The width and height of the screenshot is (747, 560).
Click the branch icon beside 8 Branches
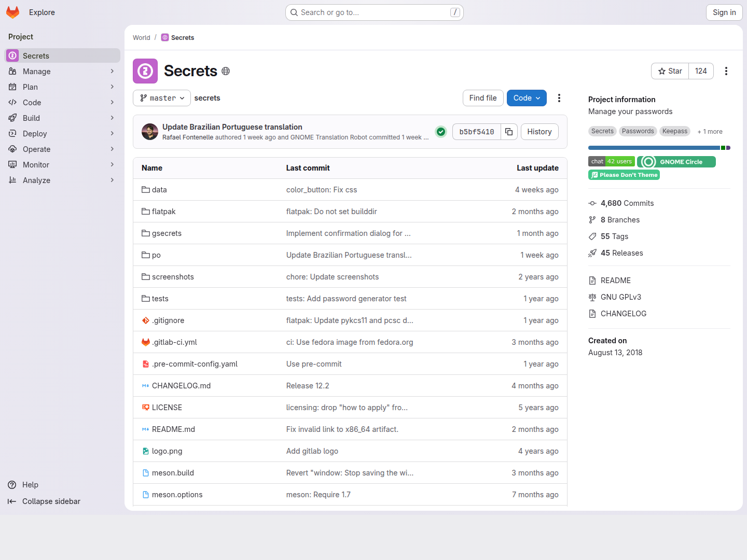[592, 220]
